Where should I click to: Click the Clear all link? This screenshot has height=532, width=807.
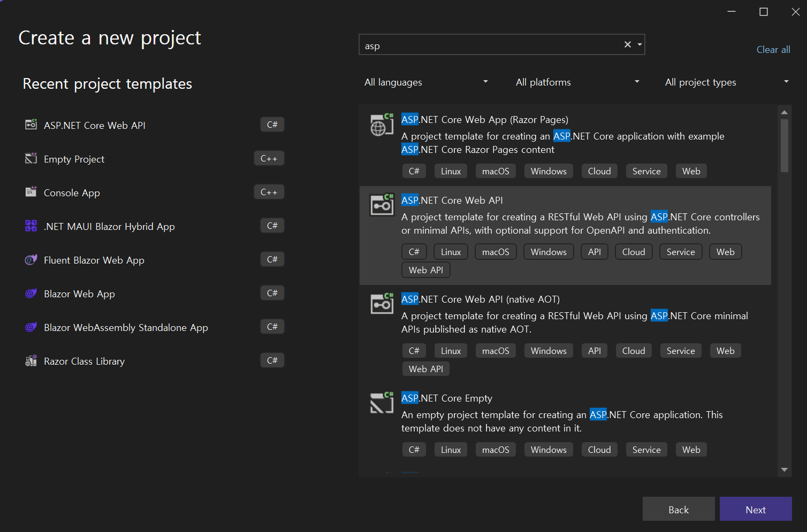pos(773,49)
